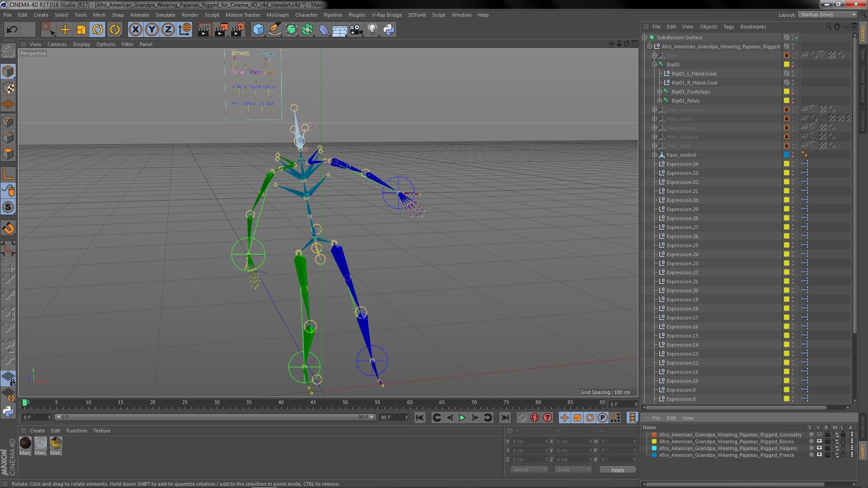Toggle the coordinate system icon

click(185, 30)
